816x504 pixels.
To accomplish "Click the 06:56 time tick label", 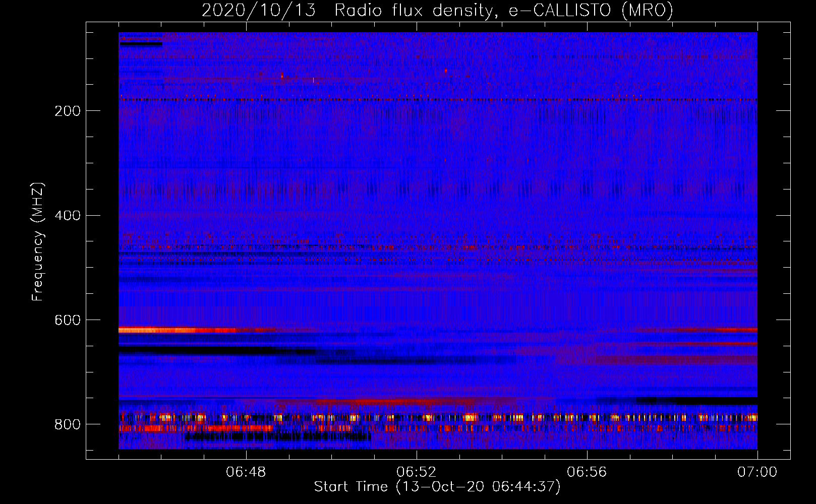I will [587, 472].
